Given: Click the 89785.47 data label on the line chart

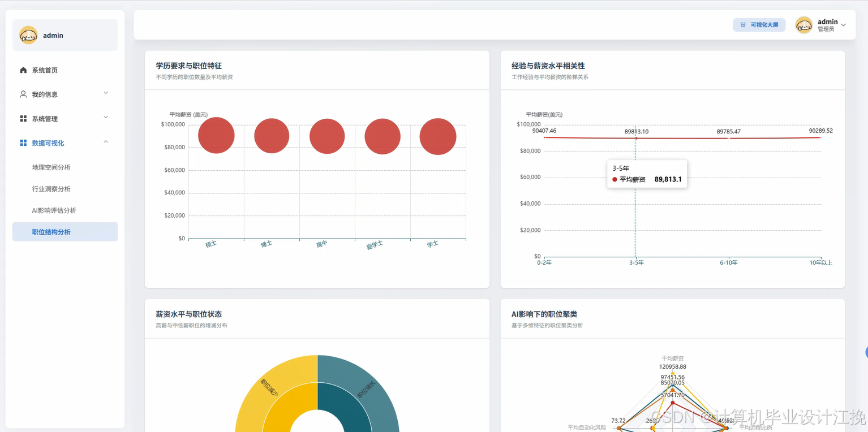Looking at the screenshot, I should pos(729,132).
